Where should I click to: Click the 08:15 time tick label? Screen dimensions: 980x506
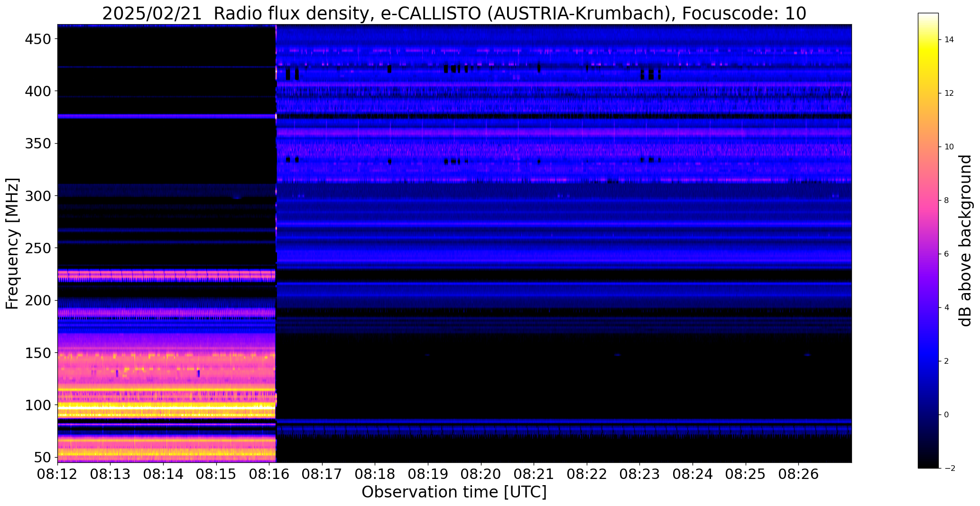[216, 475]
